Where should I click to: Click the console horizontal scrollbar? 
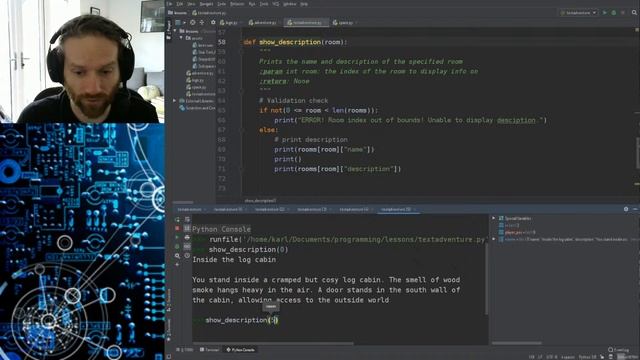[273, 344]
